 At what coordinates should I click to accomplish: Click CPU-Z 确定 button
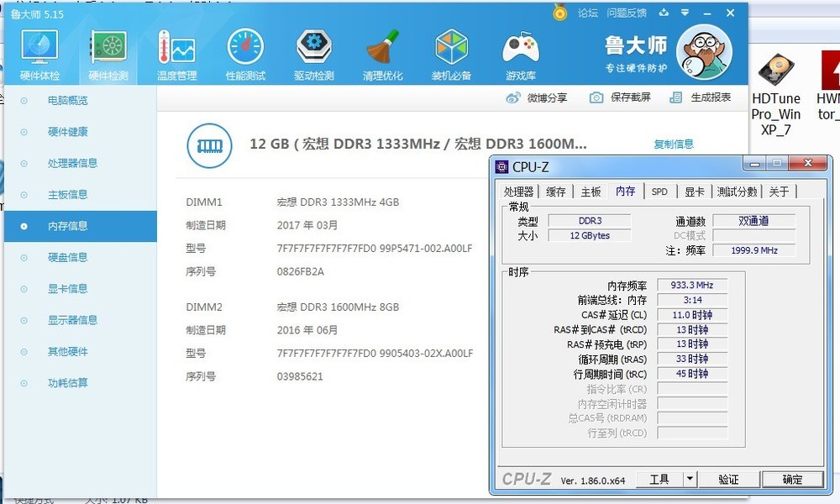coord(792,480)
